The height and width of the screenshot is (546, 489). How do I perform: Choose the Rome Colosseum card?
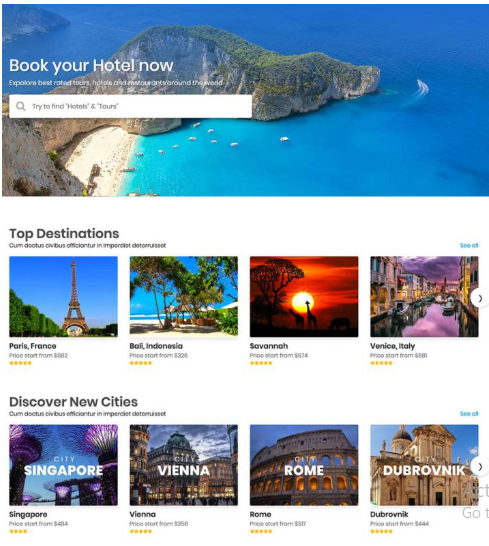(304, 465)
